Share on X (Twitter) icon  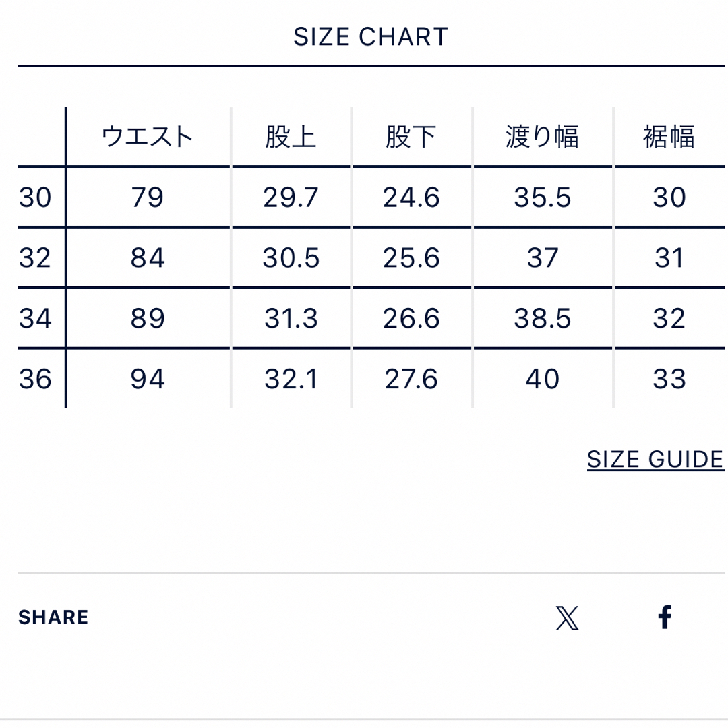(x=567, y=617)
